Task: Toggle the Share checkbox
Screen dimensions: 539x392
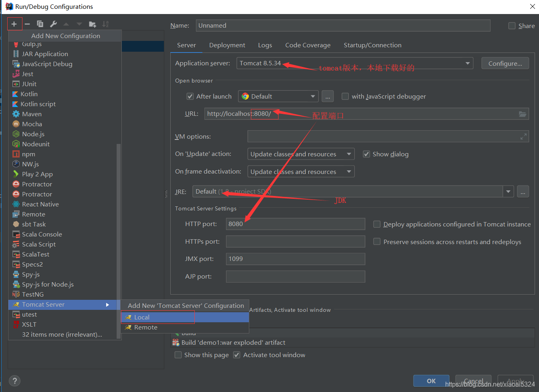Action: (x=512, y=26)
